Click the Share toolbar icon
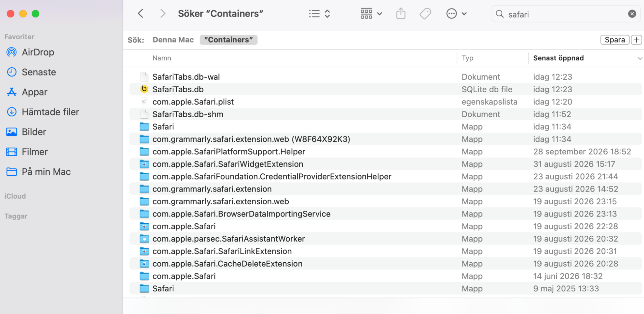Image resolution: width=644 pixels, height=314 pixels. tap(401, 14)
